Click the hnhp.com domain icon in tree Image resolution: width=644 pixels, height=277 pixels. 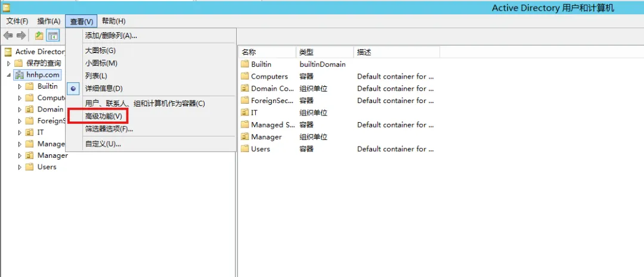(19, 74)
